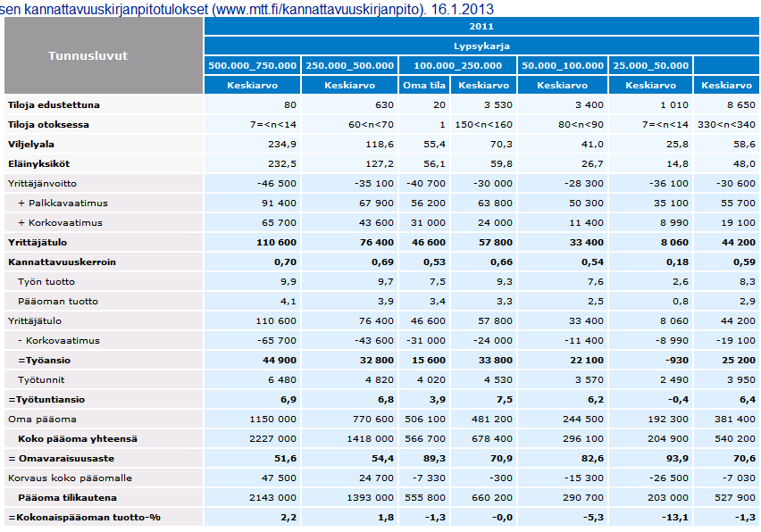Click the value 0,70 in Kannattavuuskerroin row

click(285, 262)
